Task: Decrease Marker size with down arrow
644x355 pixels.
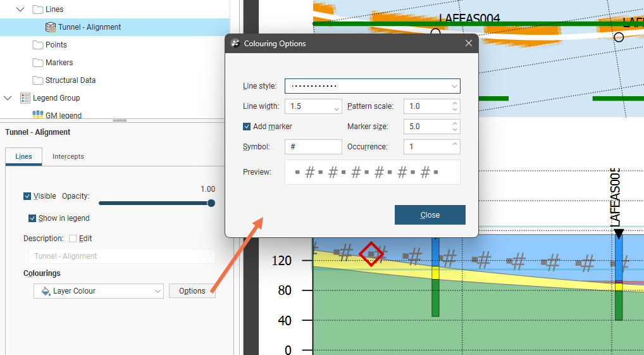Action: 455,130
